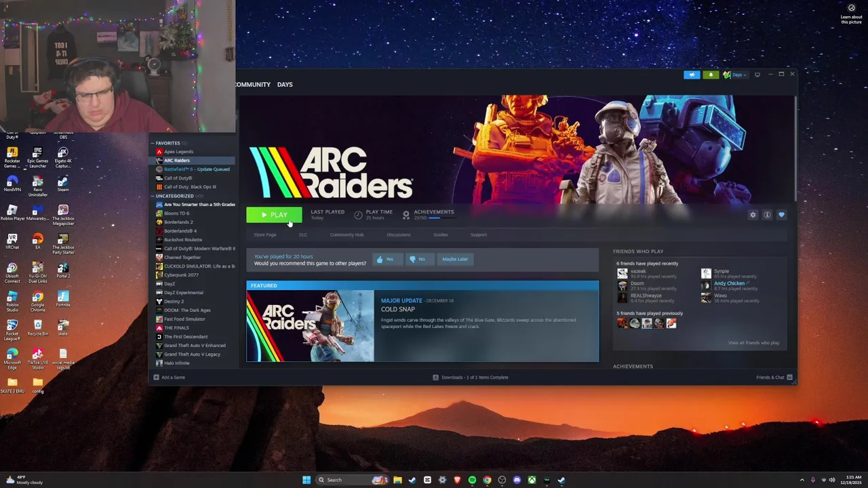Open Spotify from the taskbar
This screenshot has height=488, width=868.
(472, 480)
